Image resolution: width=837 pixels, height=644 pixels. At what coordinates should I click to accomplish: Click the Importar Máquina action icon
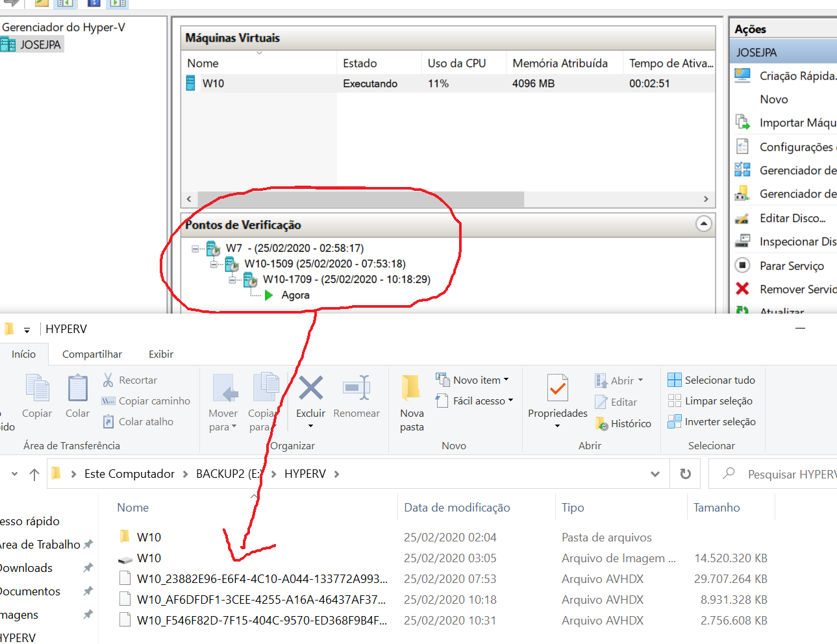pos(742,122)
